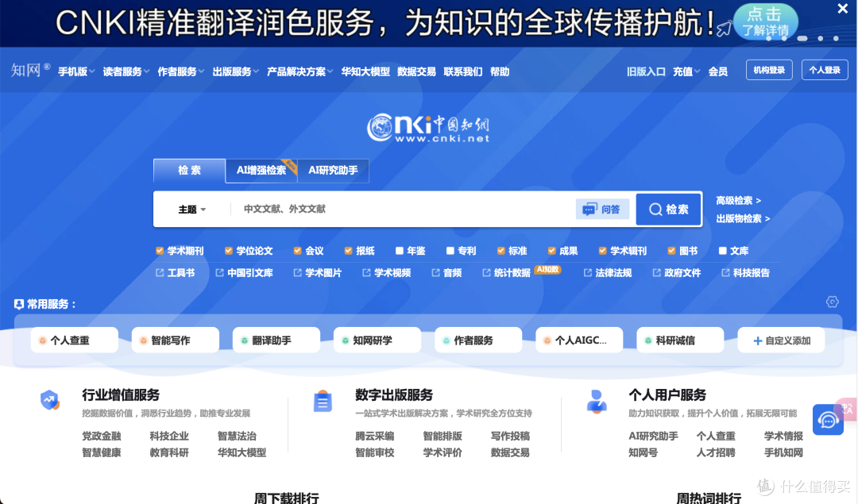Uncheck the 会议 checkbox
The height and width of the screenshot is (504, 858).
point(298,250)
